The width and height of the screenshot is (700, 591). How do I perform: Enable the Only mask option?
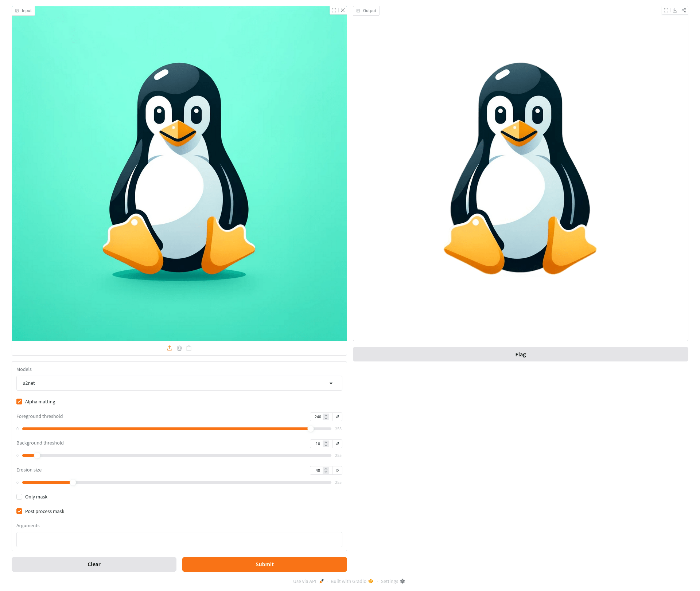19,497
